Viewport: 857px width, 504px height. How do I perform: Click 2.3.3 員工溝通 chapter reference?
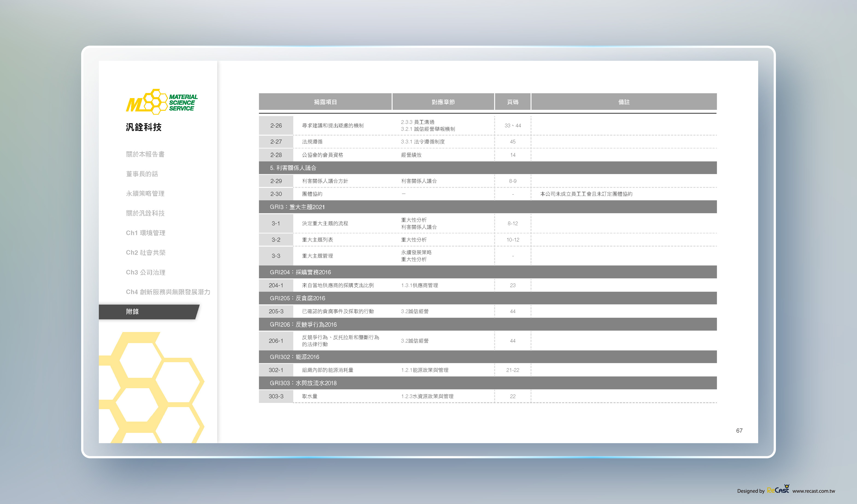point(418,122)
